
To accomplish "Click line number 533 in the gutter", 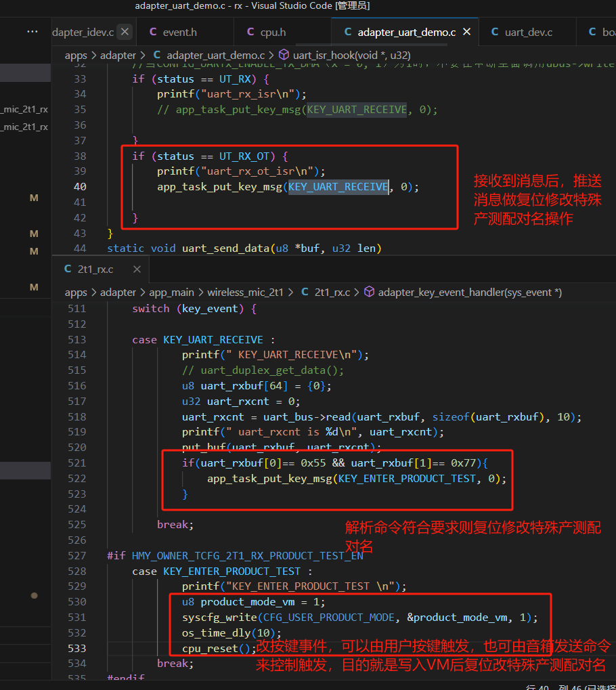I will [77, 648].
